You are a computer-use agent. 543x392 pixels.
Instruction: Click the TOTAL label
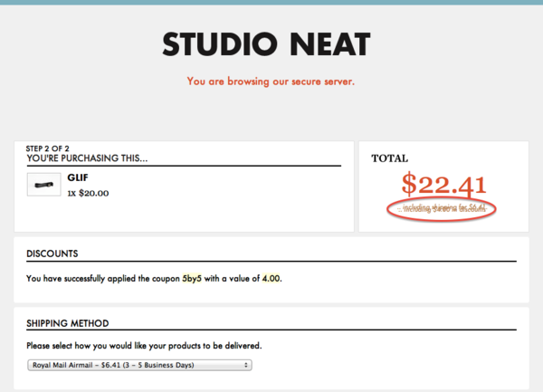tap(389, 158)
